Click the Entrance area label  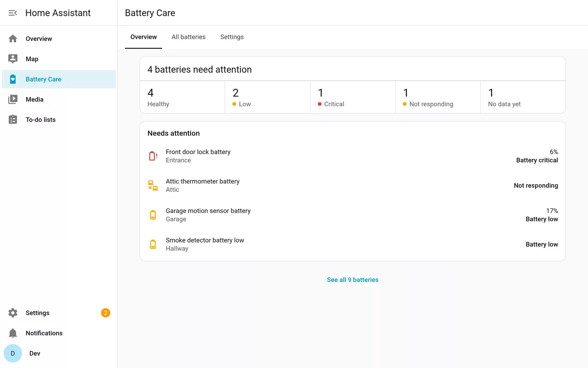click(x=178, y=160)
